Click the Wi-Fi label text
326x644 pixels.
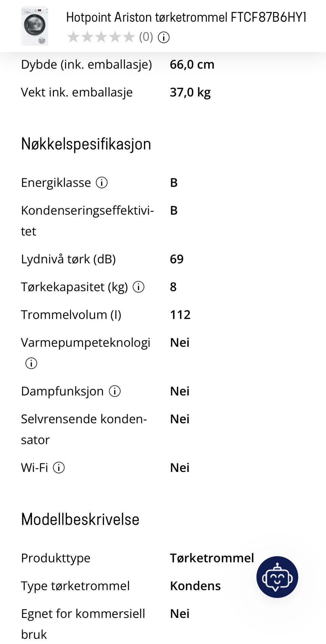pyautogui.click(x=34, y=468)
